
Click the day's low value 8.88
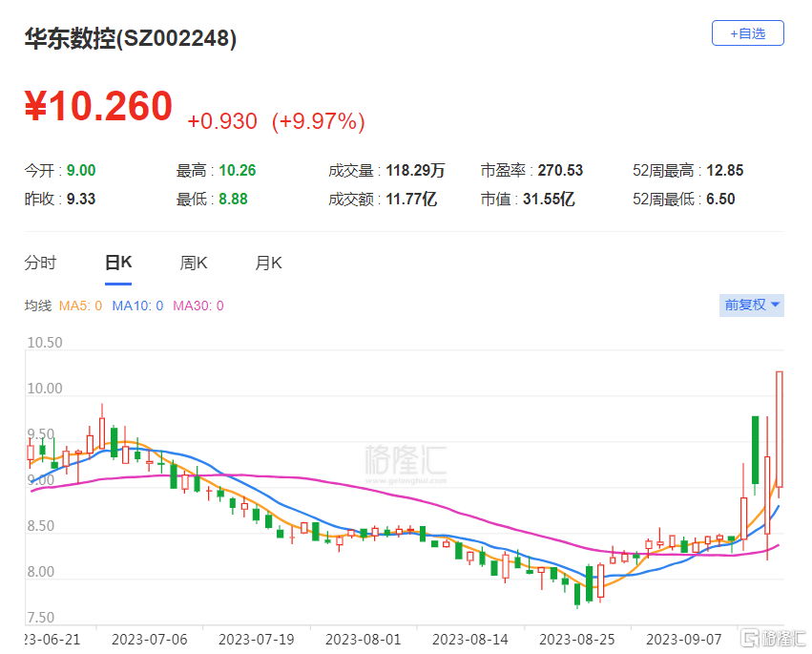pyautogui.click(x=233, y=199)
